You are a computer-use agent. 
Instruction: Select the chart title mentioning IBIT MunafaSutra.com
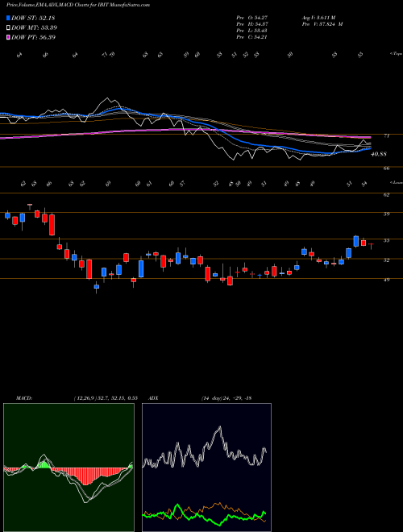click(x=78, y=6)
